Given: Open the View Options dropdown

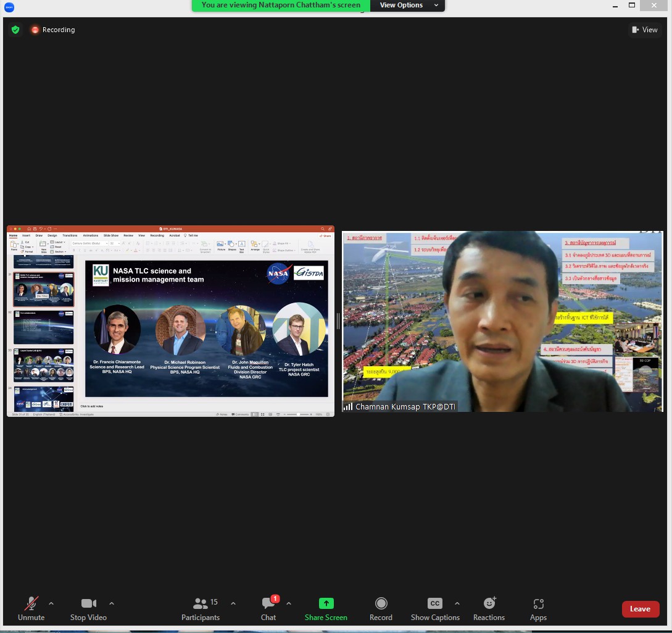Looking at the screenshot, I should [407, 5].
